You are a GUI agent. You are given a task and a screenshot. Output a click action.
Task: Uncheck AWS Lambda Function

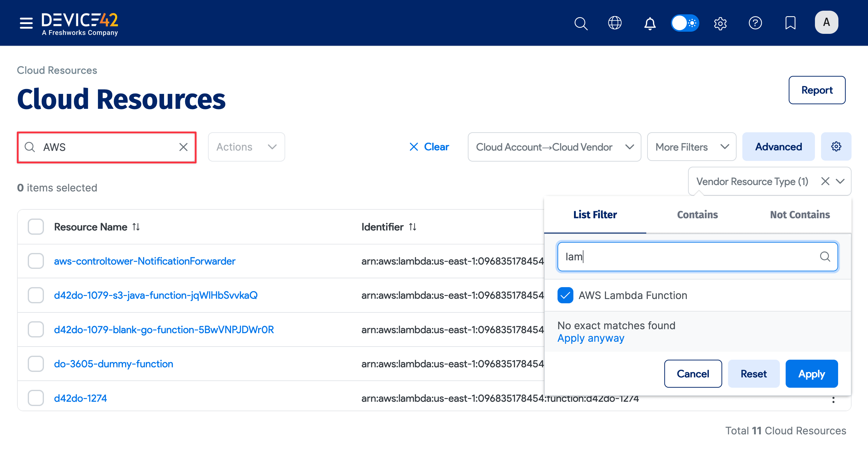pyautogui.click(x=565, y=295)
